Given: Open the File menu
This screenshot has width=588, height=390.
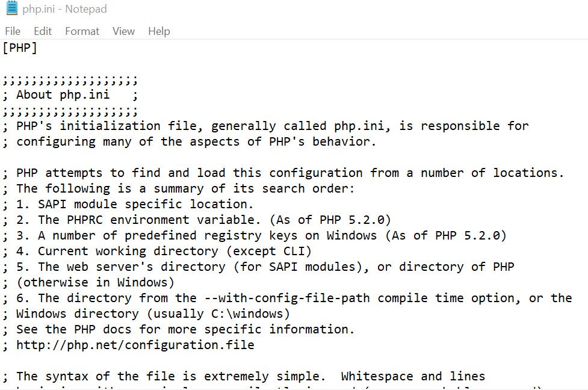Looking at the screenshot, I should 13,31.
